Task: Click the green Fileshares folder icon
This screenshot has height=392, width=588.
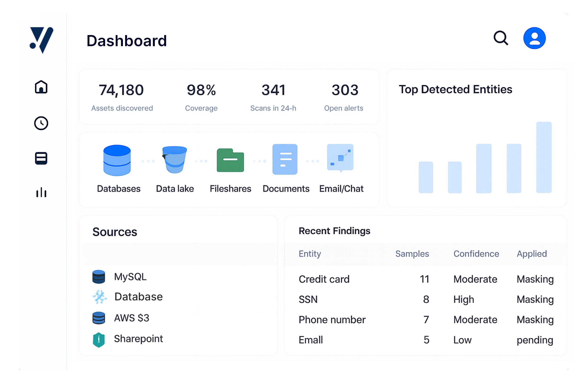Action: [x=230, y=160]
